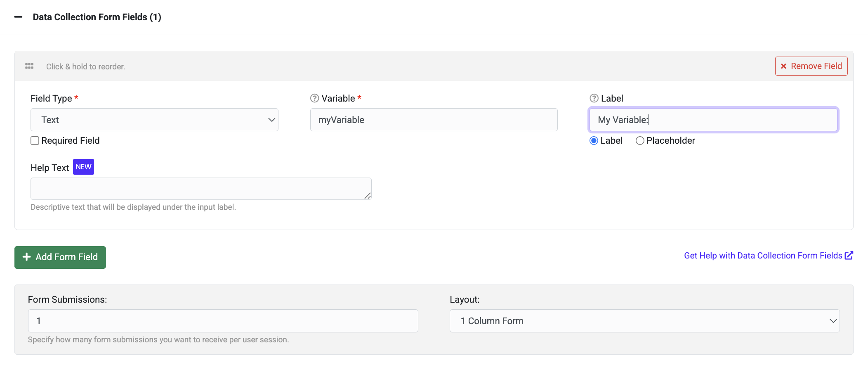Click the Label help question mark icon
Image resolution: width=868 pixels, height=370 pixels.
coord(594,98)
